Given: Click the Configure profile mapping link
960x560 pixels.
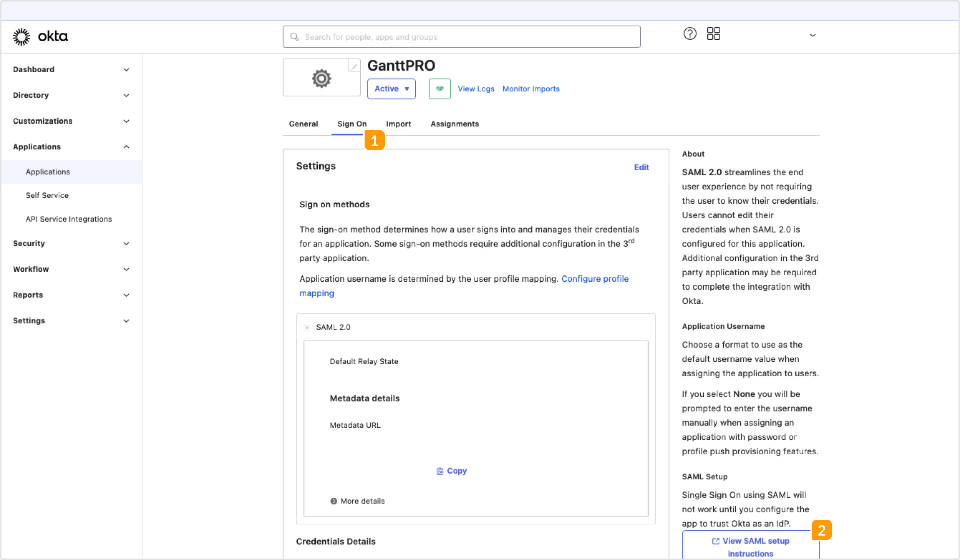Looking at the screenshot, I should click(x=595, y=279).
